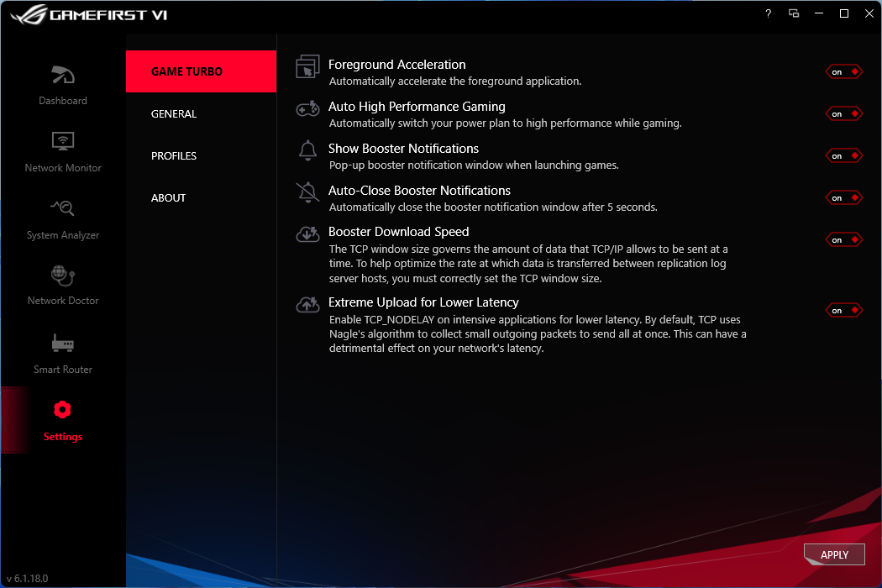
Task: Open Network Doctor
Action: tap(62, 286)
